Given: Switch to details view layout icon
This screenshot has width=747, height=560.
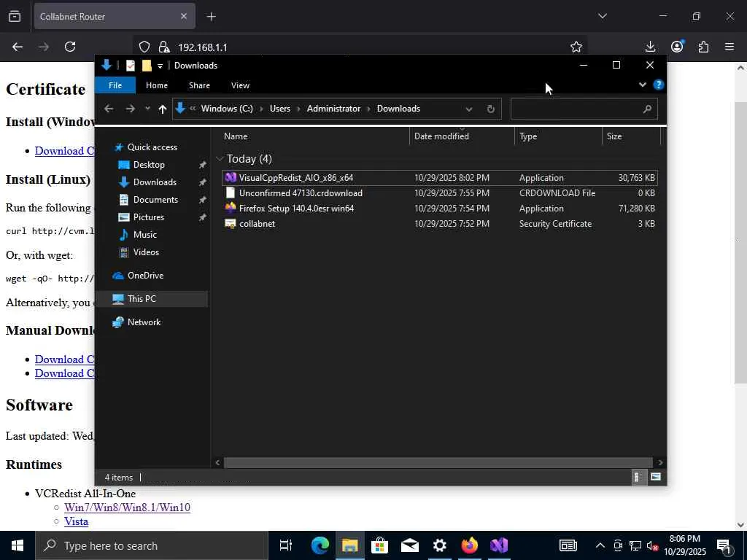Looking at the screenshot, I should [638, 477].
